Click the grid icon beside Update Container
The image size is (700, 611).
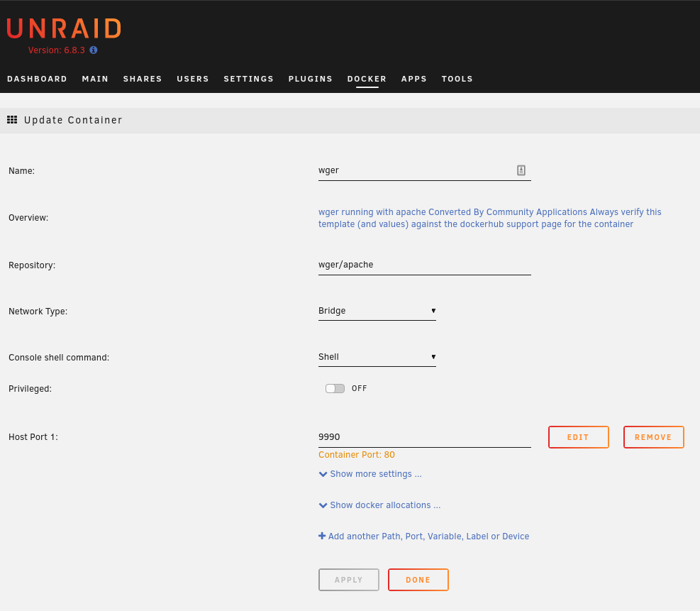[x=12, y=119]
